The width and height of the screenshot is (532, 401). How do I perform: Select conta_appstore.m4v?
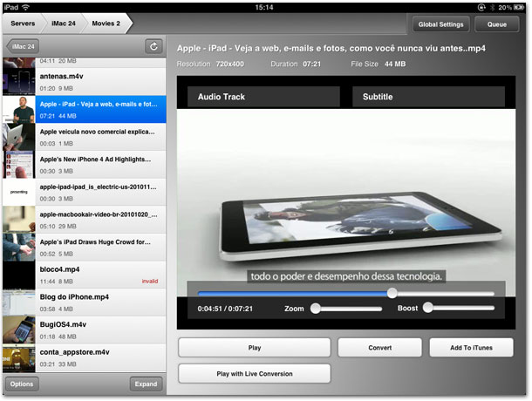[84, 358]
